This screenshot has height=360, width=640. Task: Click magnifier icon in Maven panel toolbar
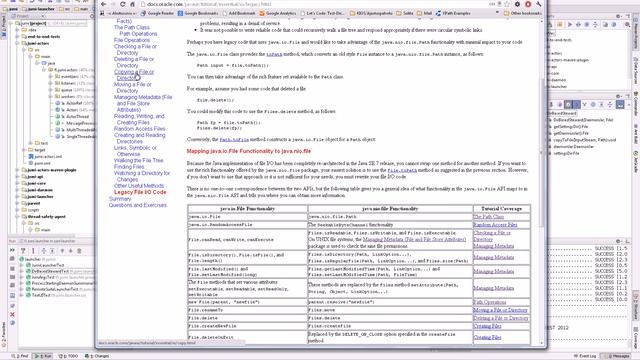tap(627, 25)
